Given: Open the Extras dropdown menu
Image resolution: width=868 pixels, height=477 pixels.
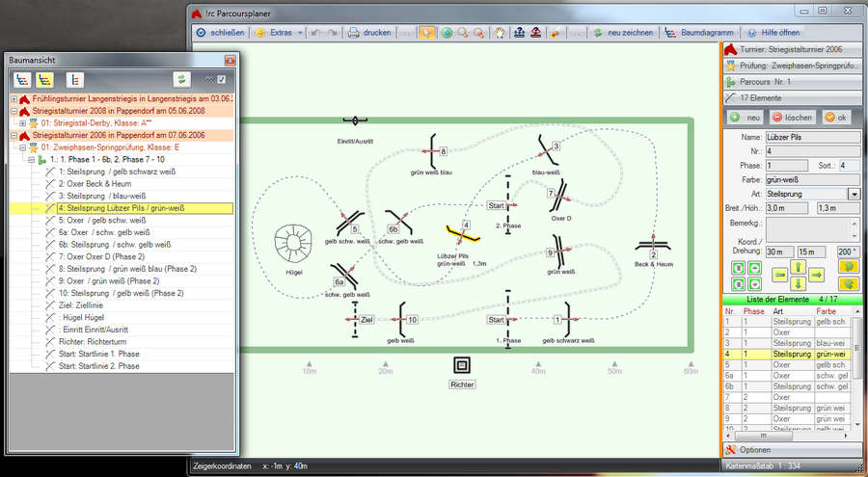Looking at the screenshot, I should (280, 32).
